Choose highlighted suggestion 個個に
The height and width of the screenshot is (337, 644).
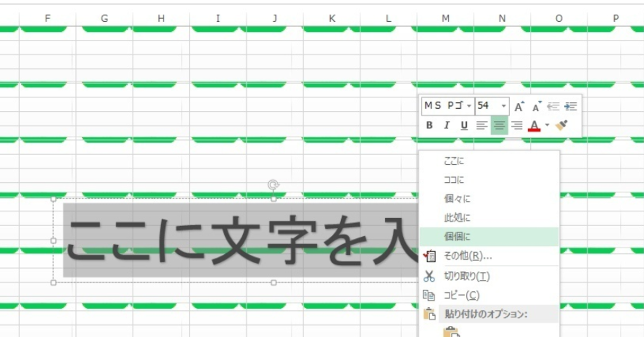pyautogui.click(x=489, y=237)
